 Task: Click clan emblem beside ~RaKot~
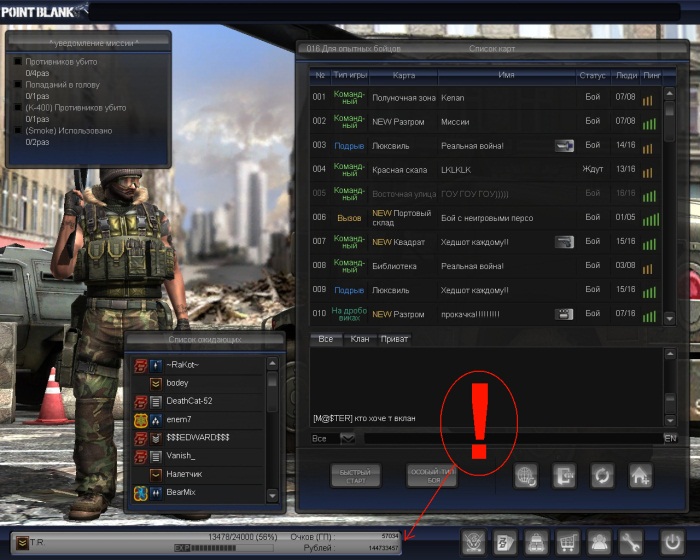(x=141, y=365)
